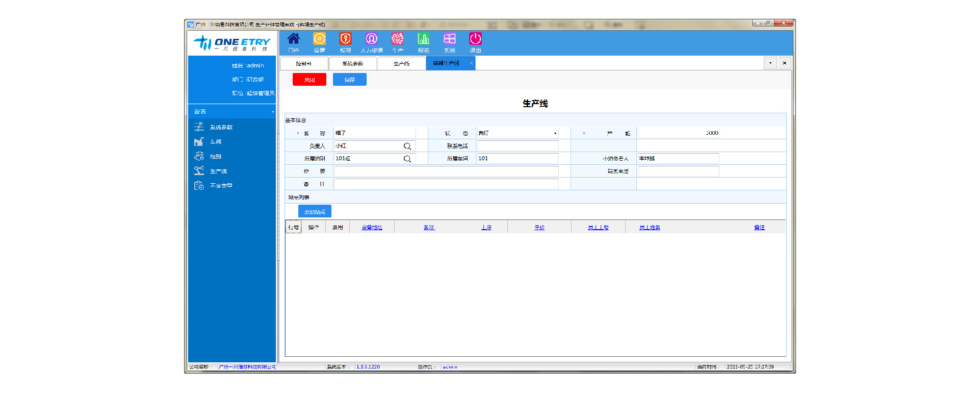Click the red 关闭 button
The width and height of the screenshot is (980, 393).
(x=310, y=80)
